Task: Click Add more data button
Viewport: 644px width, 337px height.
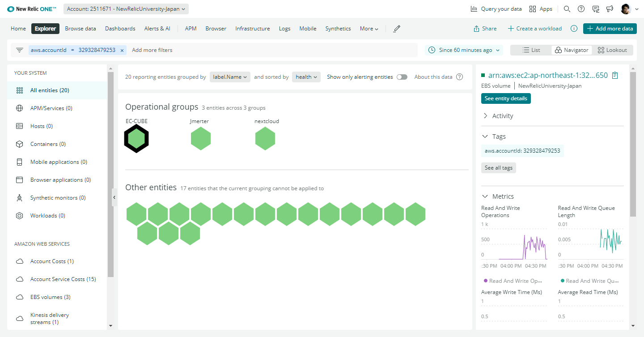Action: coord(610,29)
